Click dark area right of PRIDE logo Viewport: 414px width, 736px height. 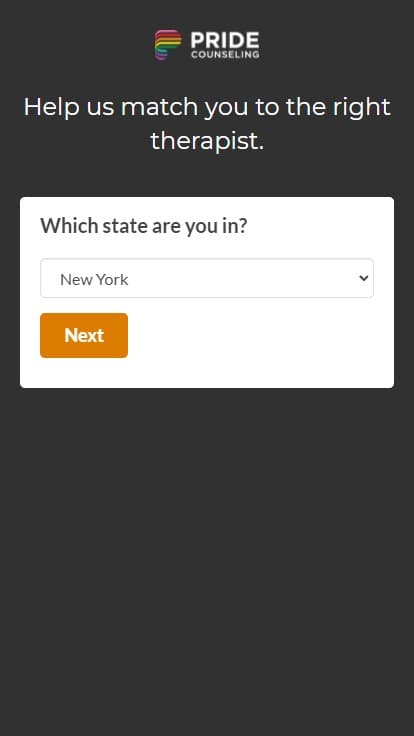[x=337, y=45]
